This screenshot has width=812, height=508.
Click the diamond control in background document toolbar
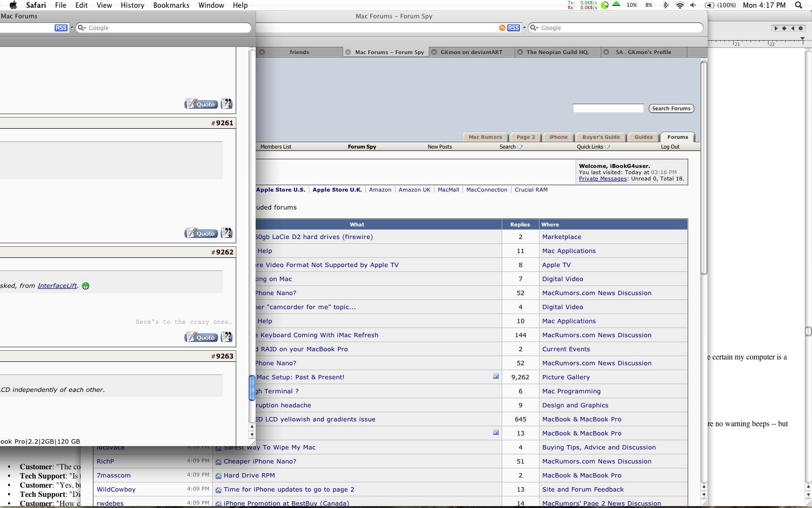pos(784,28)
